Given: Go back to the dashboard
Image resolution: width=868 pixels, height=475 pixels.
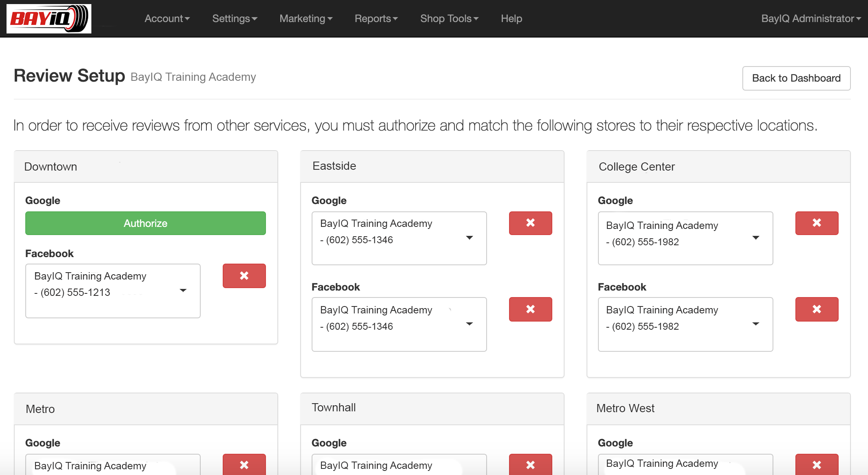Looking at the screenshot, I should (796, 78).
